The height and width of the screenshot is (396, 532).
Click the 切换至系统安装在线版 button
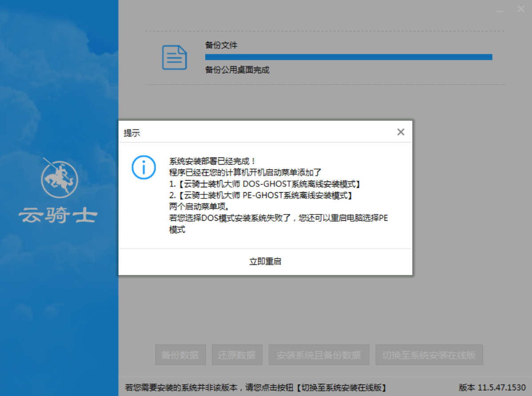pos(429,355)
